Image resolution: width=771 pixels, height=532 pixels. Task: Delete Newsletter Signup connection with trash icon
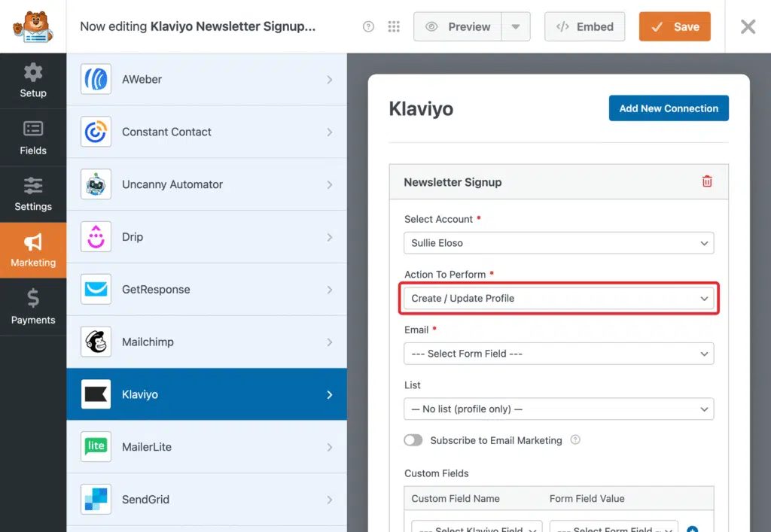[x=707, y=181]
